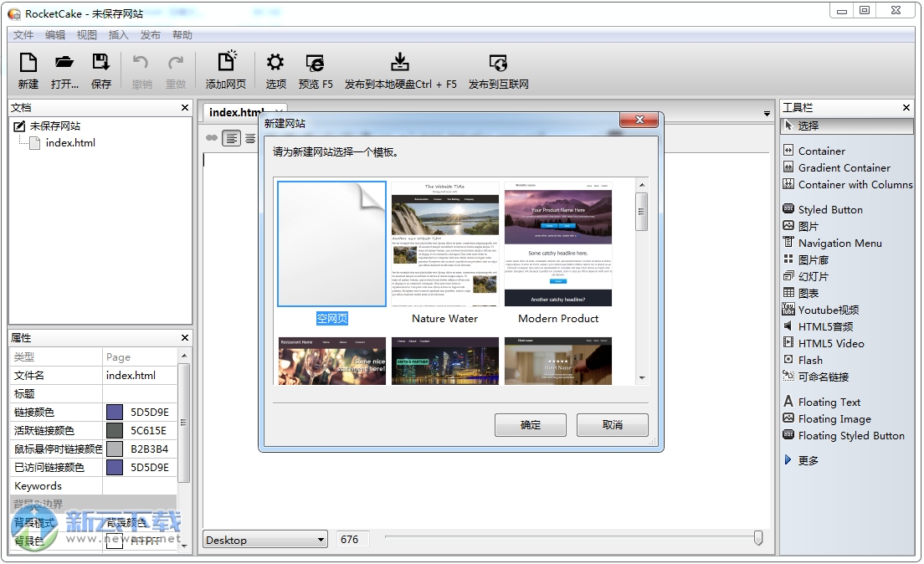924x564 pixels.
Task: Open the 插入 (Insert) menu
Action: click(x=118, y=35)
